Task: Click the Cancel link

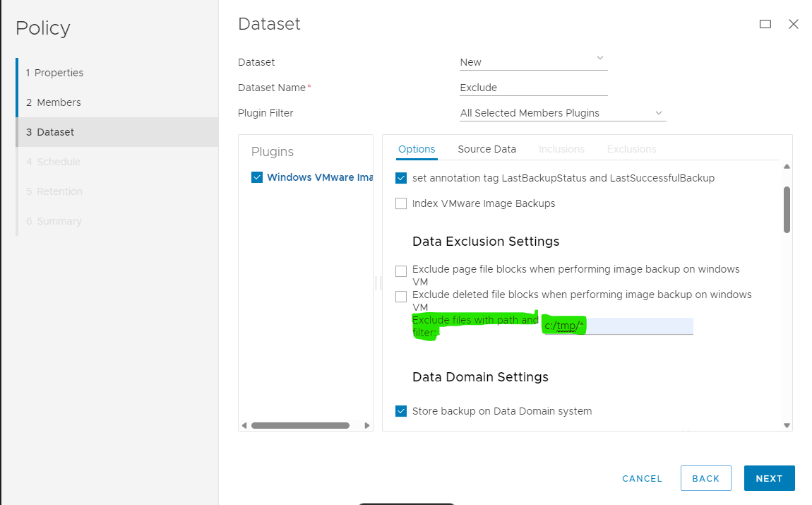Action: click(x=641, y=478)
